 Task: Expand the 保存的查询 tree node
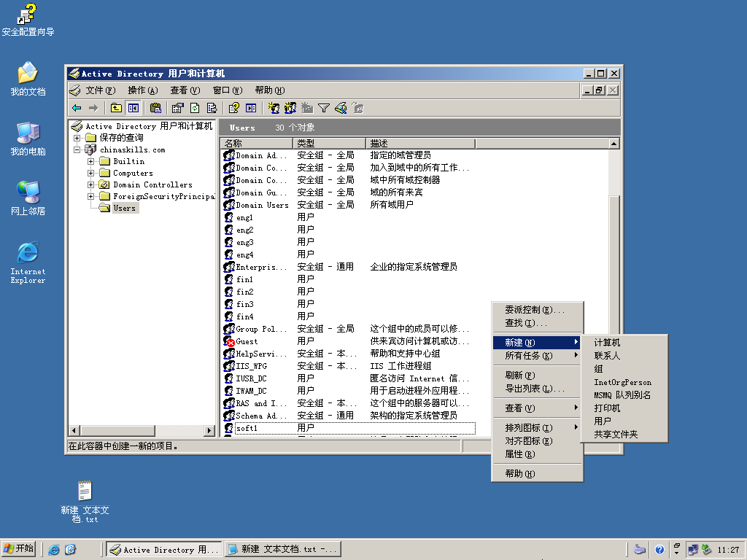point(77,138)
